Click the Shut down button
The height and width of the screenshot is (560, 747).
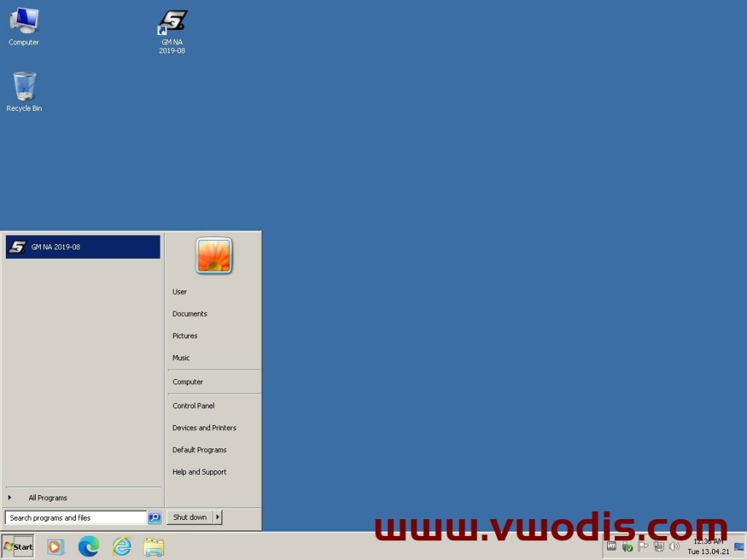click(x=190, y=517)
